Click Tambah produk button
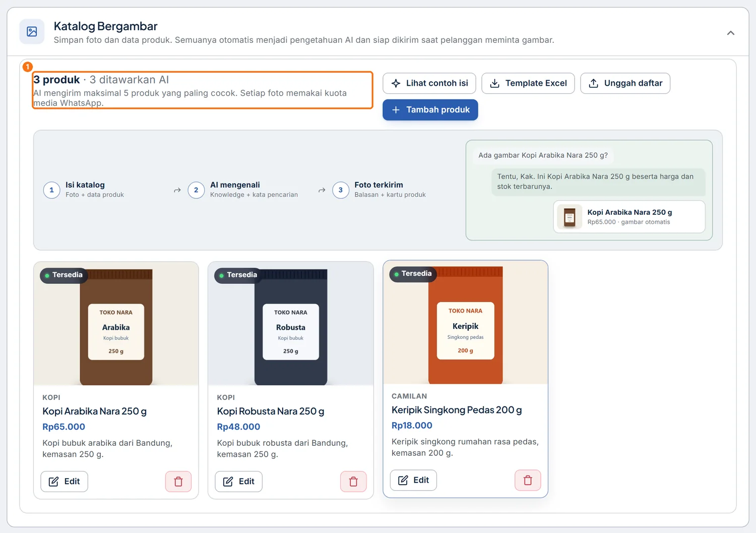The width and height of the screenshot is (756, 533). click(430, 110)
